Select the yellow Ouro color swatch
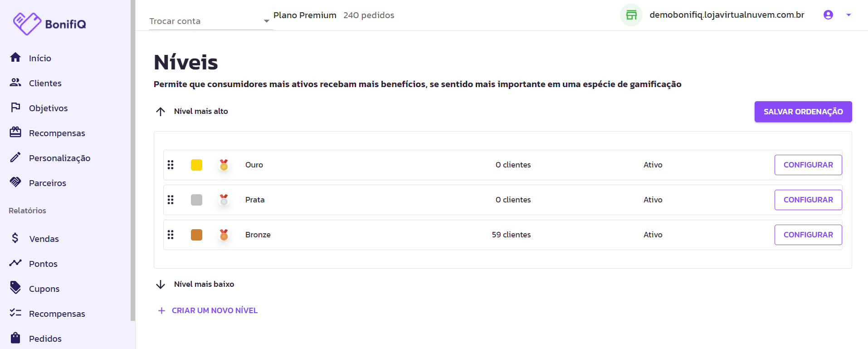Image resolution: width=868 pixels, height=349 pixels. point(196,165)
